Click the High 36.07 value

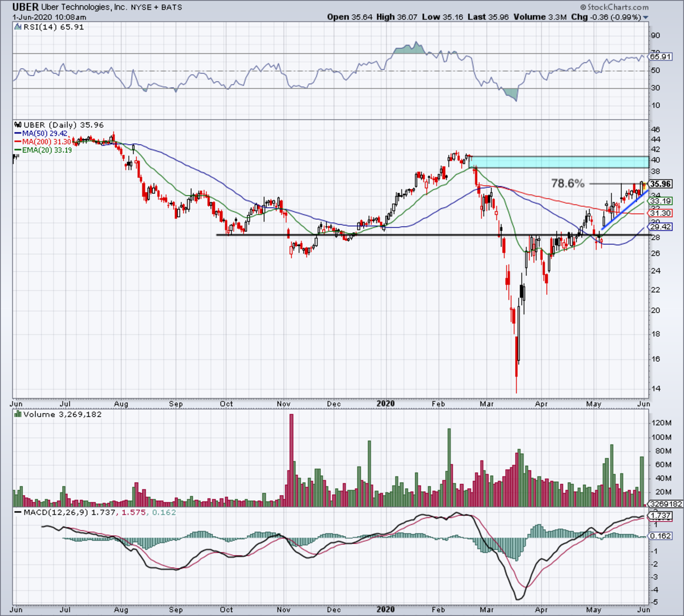coord(398,17)
